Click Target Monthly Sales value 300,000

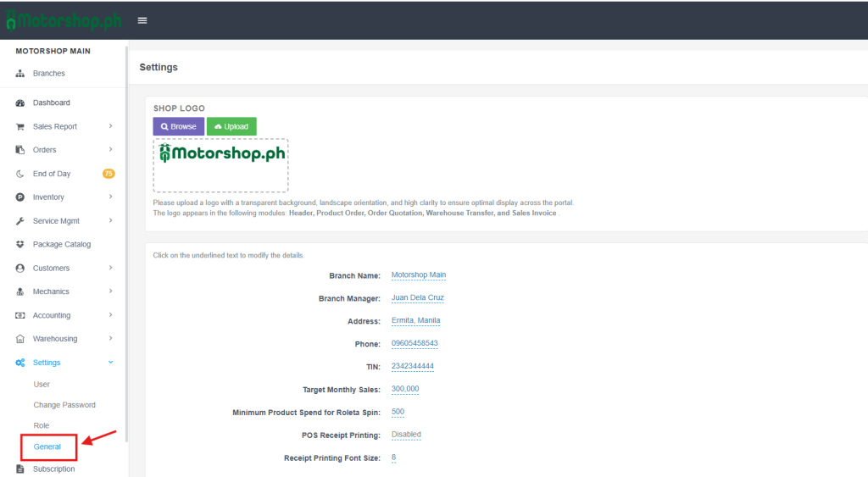(x=405, y=389)
